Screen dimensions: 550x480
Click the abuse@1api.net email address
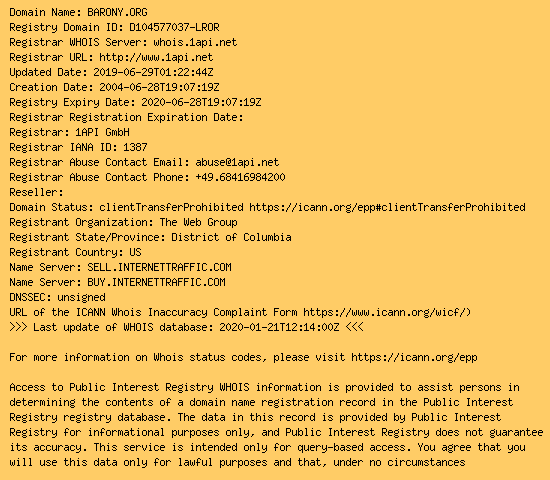[x=237, y=162]
